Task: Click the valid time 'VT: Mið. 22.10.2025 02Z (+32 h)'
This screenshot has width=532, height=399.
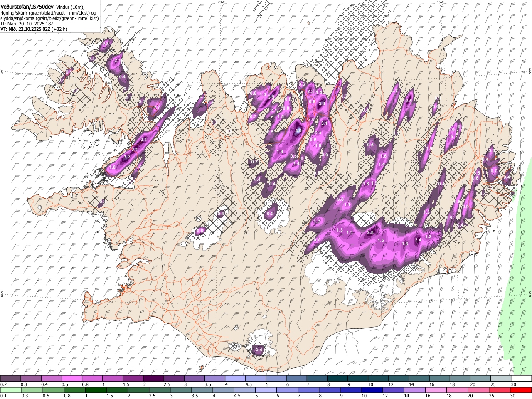Action: 34,29
